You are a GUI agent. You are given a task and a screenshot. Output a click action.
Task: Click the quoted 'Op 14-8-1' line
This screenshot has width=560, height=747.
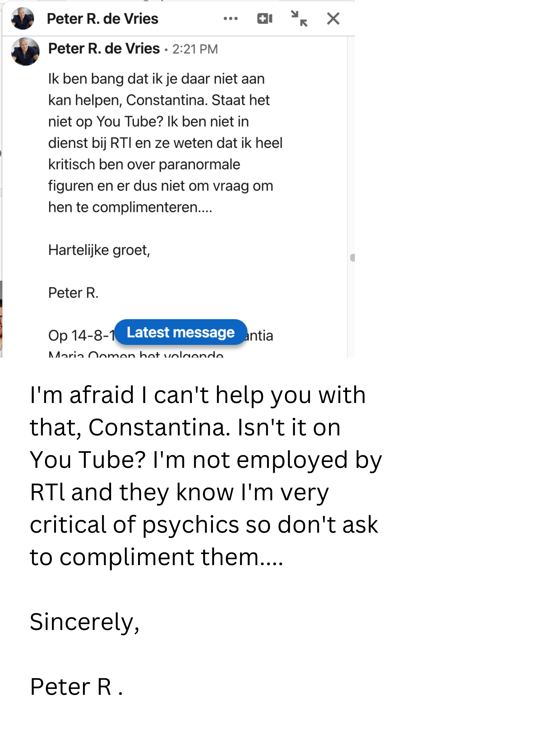[81, 336]
